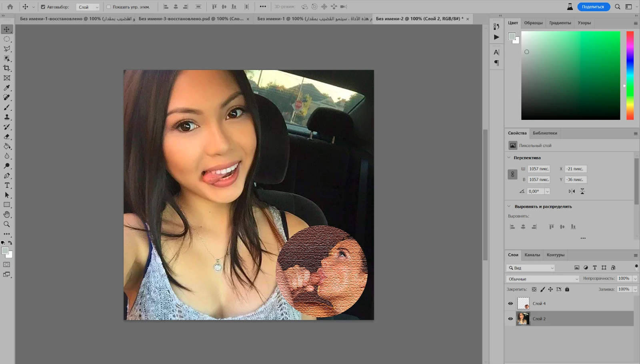Select the Eraser tool
640x364 pixels.
(x=7, y=137)
